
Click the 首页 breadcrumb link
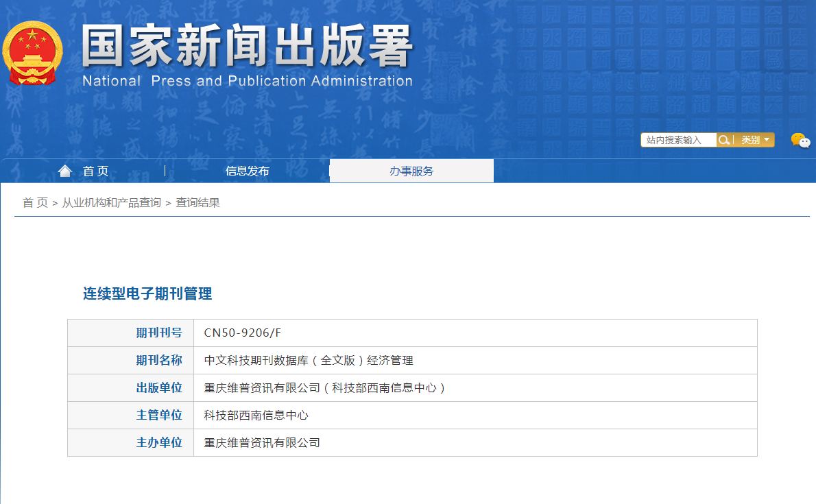[x=35, y=203]
